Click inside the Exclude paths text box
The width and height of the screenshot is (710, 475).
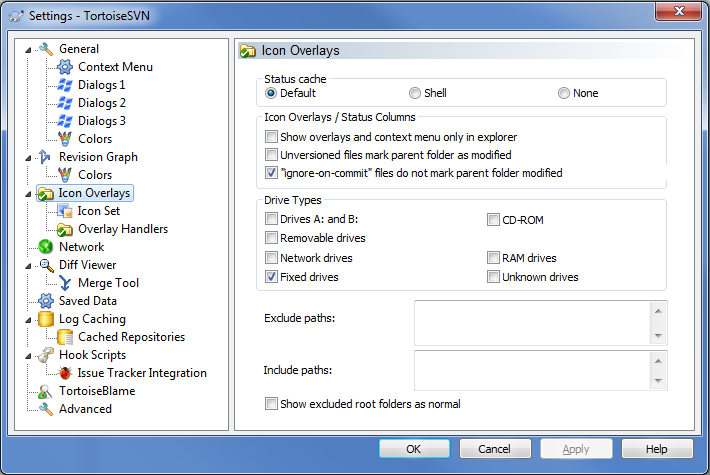532,323
